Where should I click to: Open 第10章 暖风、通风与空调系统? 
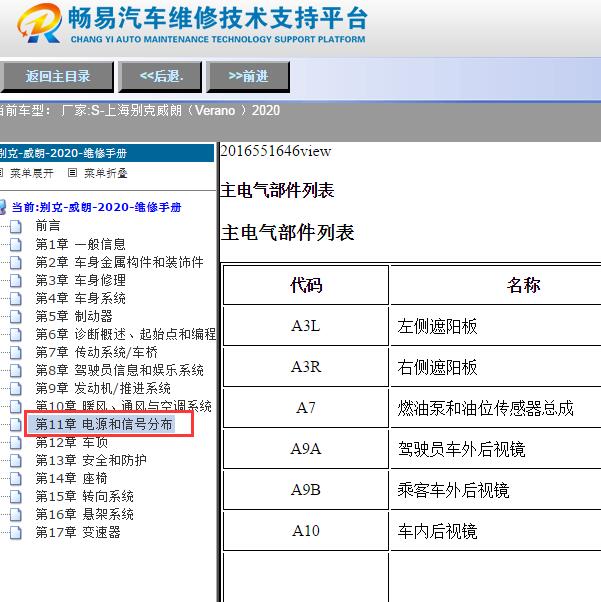pyautogui.click(x=123, y=405)
